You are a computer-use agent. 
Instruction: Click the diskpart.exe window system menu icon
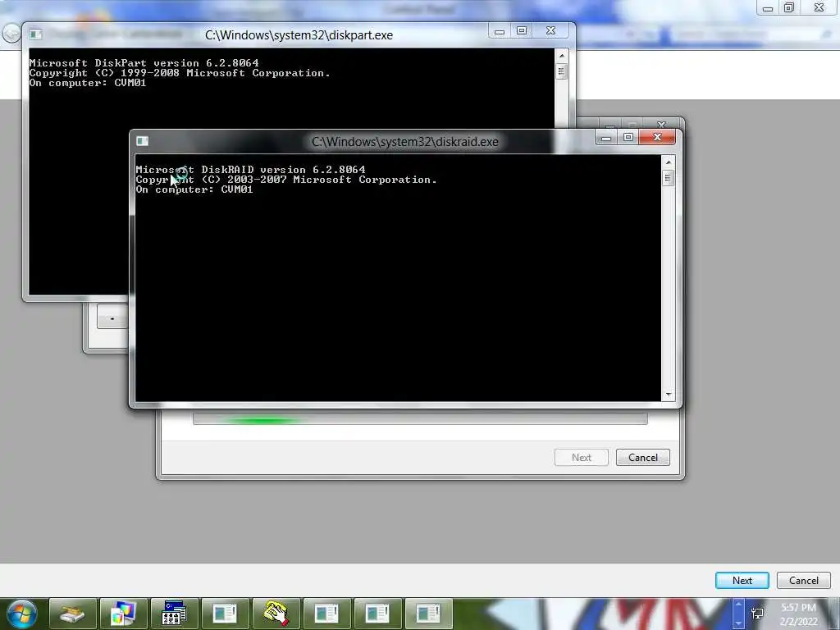36,34
